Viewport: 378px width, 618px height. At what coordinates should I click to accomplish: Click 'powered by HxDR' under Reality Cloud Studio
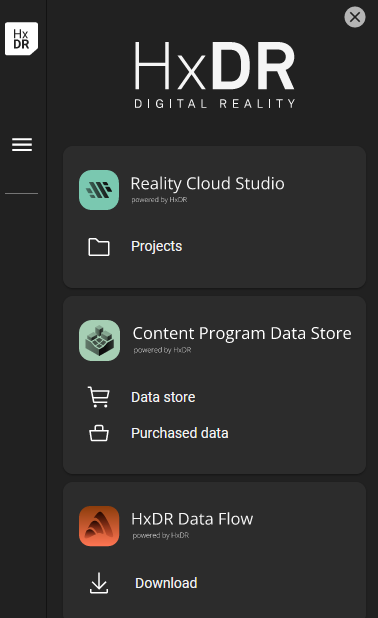159,200
